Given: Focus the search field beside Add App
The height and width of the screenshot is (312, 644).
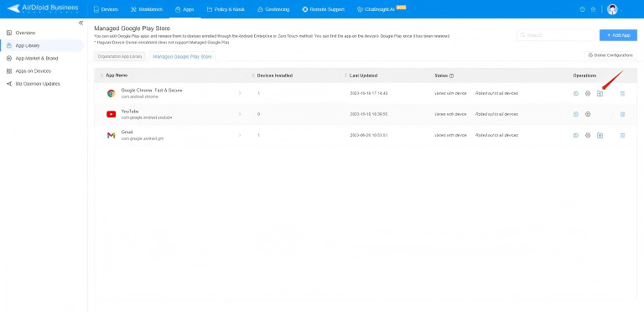Looking at the screenshot, I should tap(556, 35).
